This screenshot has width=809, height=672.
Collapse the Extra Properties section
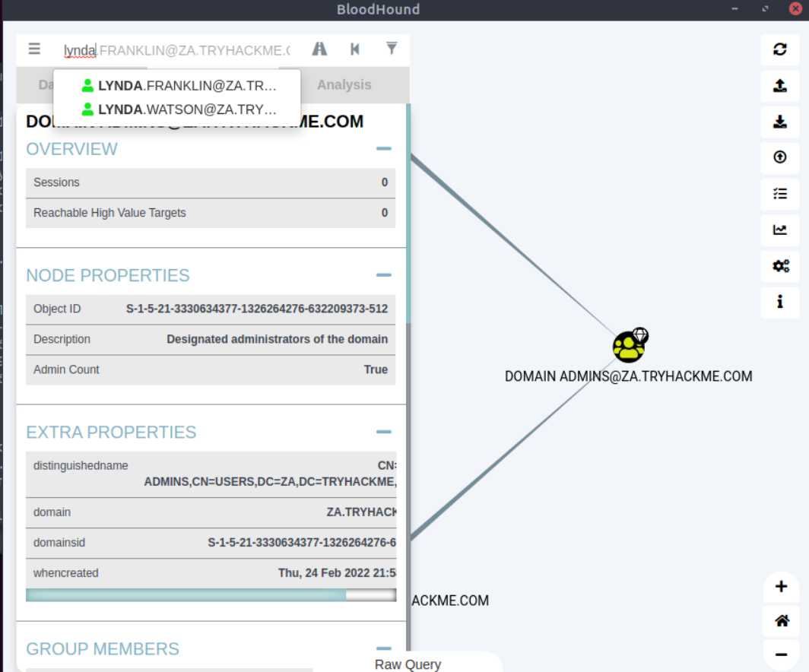click(383, 432)
